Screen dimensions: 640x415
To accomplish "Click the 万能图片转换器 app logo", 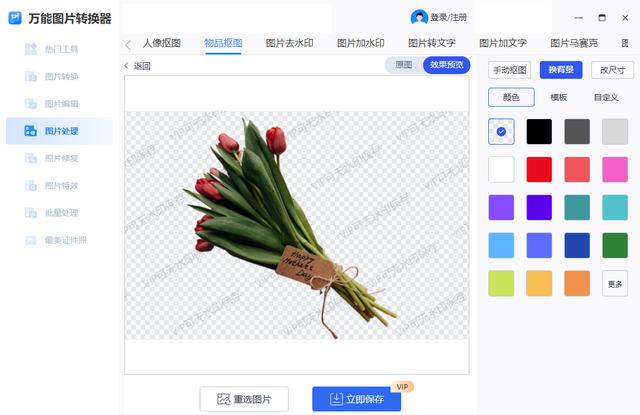I will pyautogui.click(x=15, y=18).
